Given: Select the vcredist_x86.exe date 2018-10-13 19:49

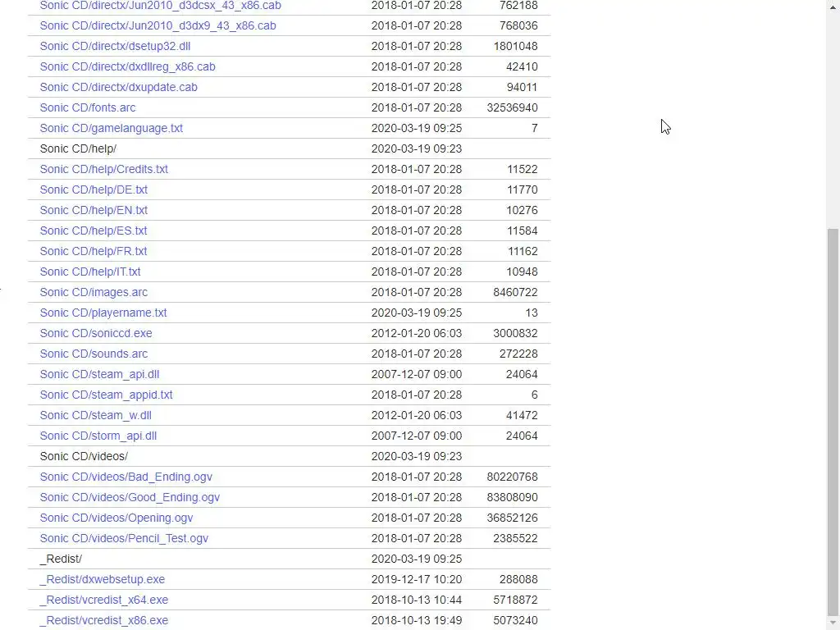Looking at the screenshot, I should (x=416, y=620).
